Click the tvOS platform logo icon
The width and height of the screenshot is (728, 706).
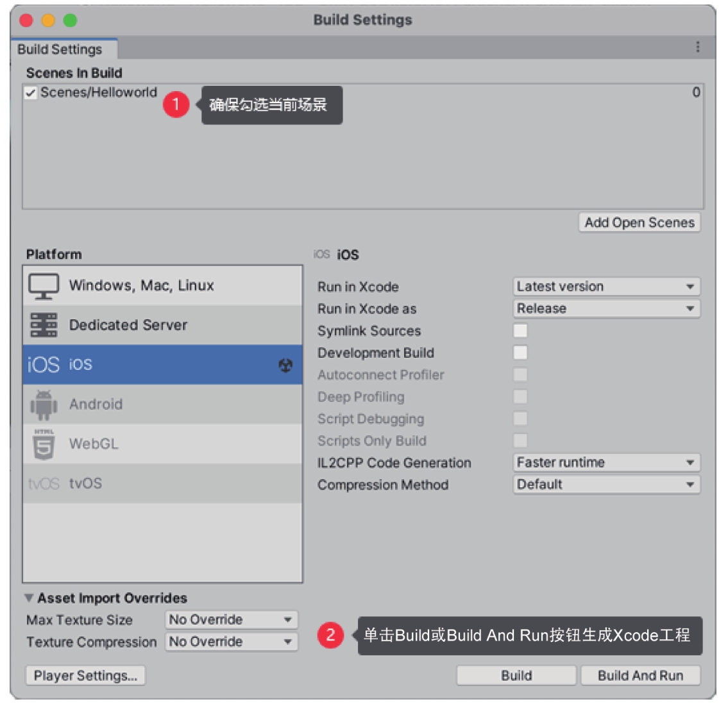pos(44,483)
